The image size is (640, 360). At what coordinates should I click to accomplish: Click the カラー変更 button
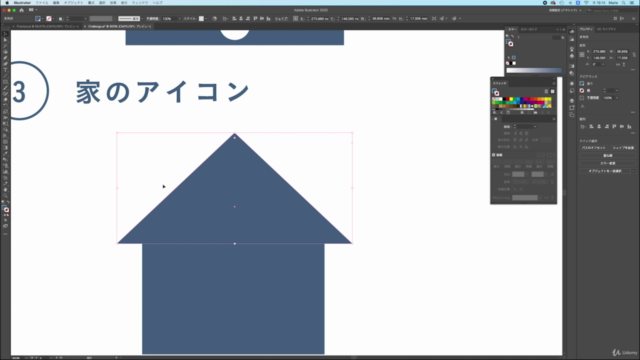pyautogui.click(x=608, y=163)
